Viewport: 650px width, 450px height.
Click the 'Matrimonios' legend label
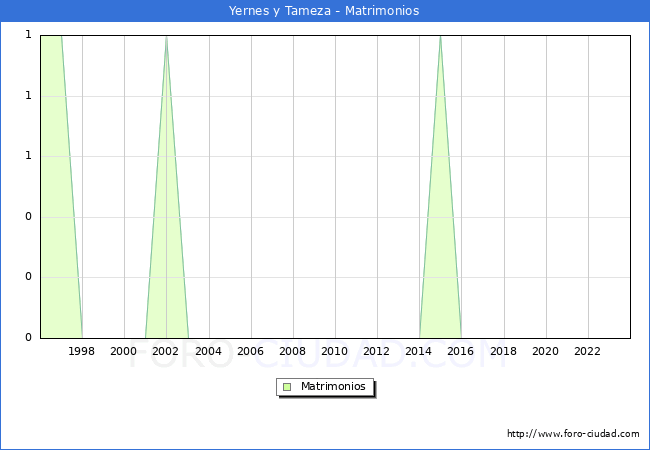click(x=333, y=386)
